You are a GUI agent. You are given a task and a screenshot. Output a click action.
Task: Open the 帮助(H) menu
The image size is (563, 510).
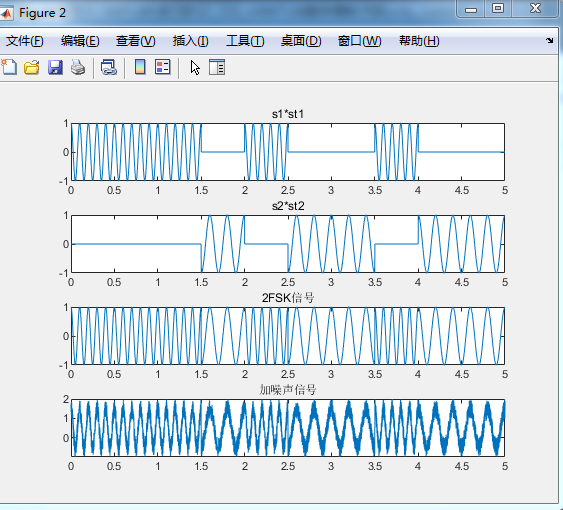419,41
